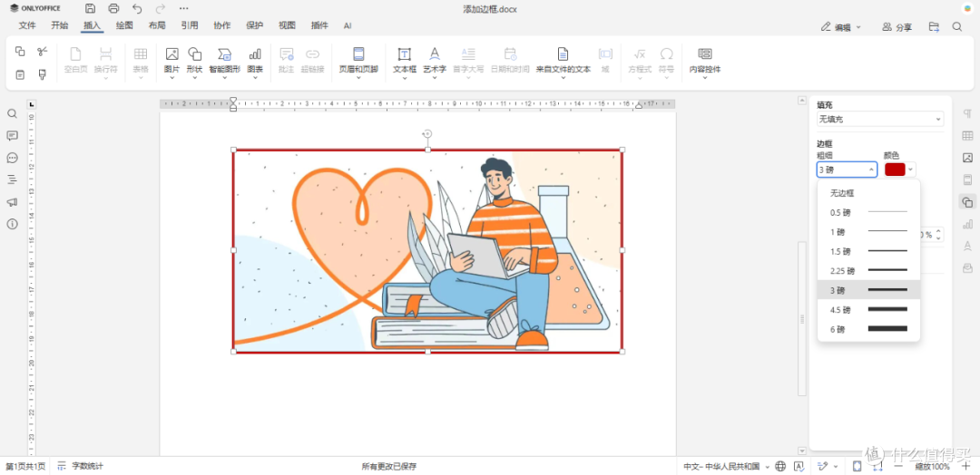Switch to the 布局 layout tab
Screen dimensions: 980x475
tap(157, 25)
